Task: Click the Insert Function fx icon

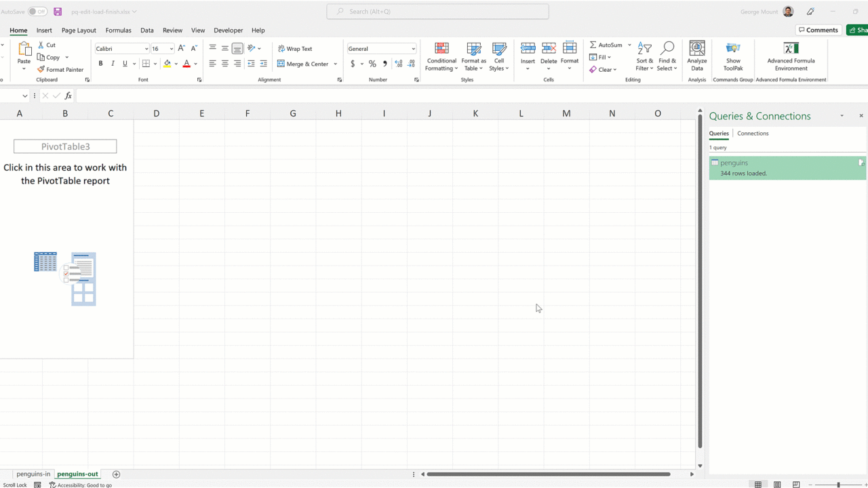Action: click(x=68, y=96)
